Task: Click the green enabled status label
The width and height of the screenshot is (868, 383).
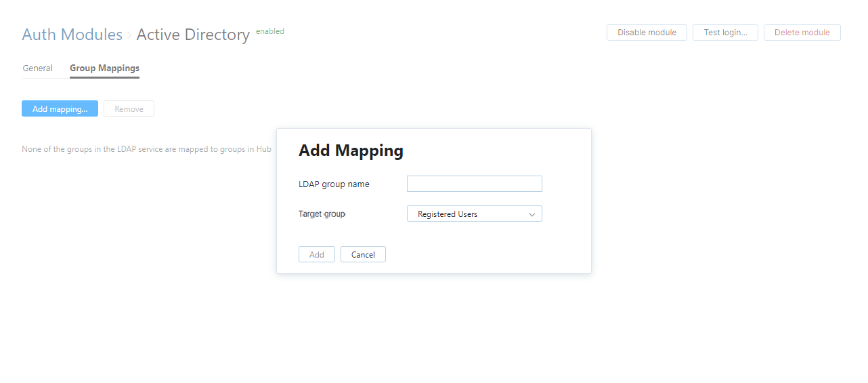Action: [270, 31]
